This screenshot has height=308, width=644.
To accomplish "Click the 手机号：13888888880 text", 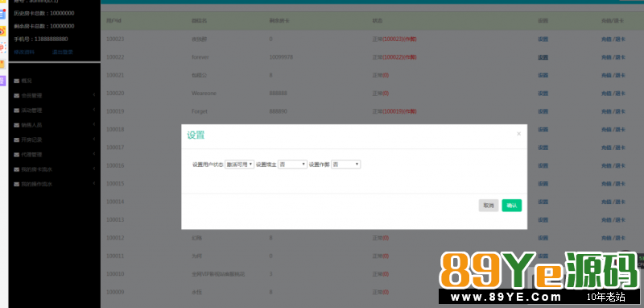I will click(41, 40).
